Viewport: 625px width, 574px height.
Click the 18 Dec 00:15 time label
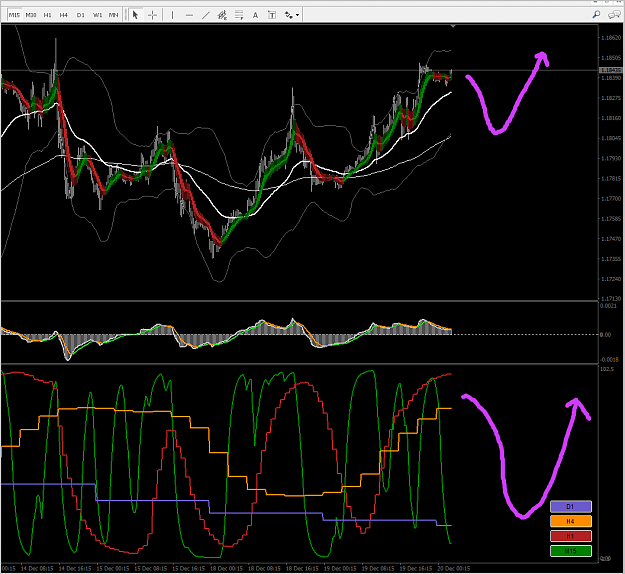(x=226, y=568)
